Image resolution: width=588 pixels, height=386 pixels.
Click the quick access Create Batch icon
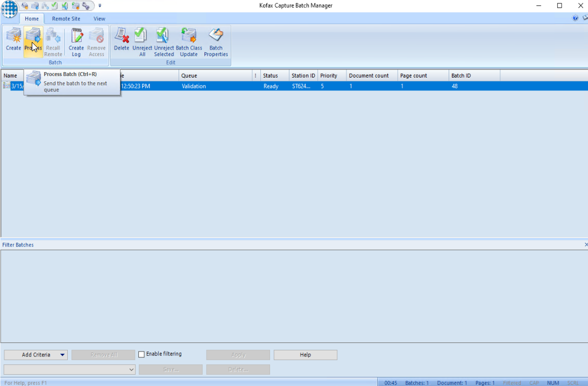[x=25, y=5]
